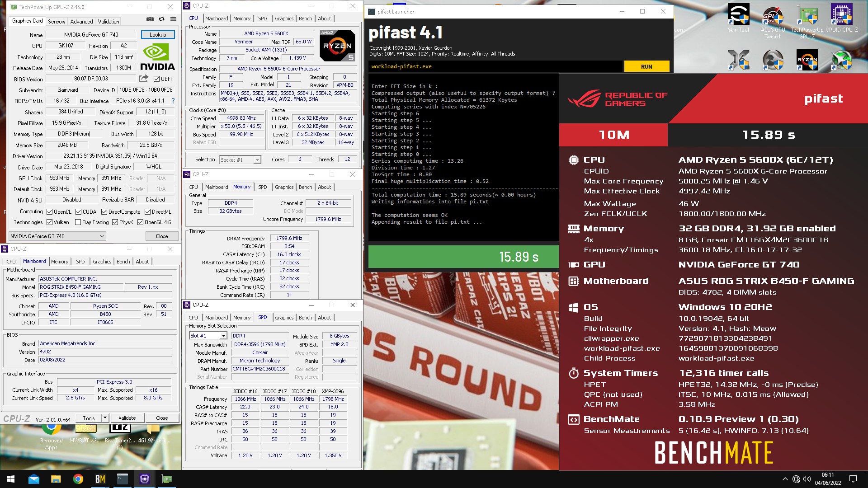Open the X16 desktop shortcut icon

[738, 60]
